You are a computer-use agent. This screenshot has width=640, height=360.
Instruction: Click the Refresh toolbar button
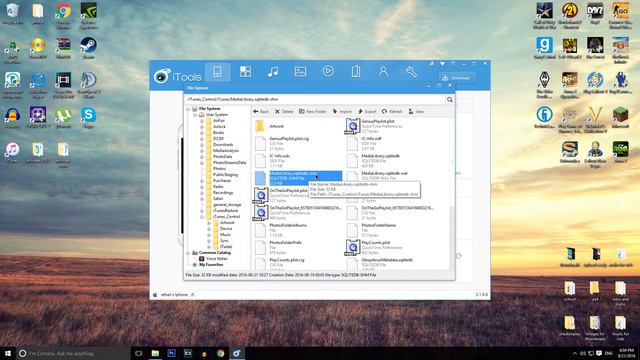click(x=392, y=111)
